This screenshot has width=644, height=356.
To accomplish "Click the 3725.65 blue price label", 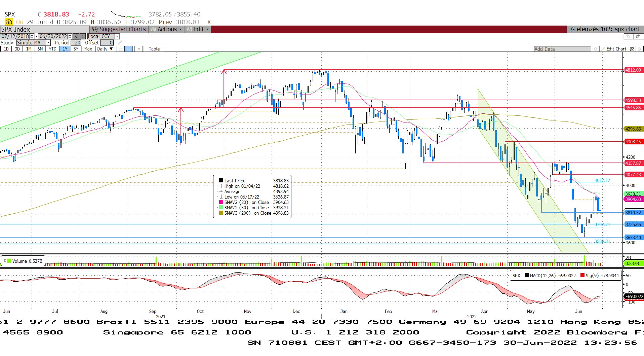I will coord(634,224).
